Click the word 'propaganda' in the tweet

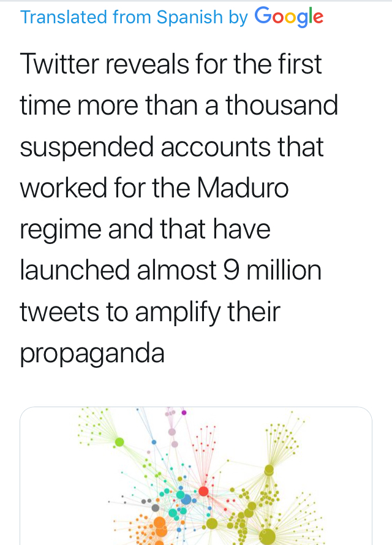coord(92,354)
